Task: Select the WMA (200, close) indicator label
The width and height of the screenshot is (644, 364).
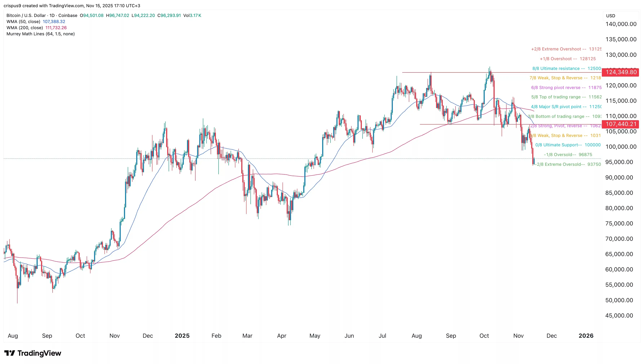Action: (25, 28)
